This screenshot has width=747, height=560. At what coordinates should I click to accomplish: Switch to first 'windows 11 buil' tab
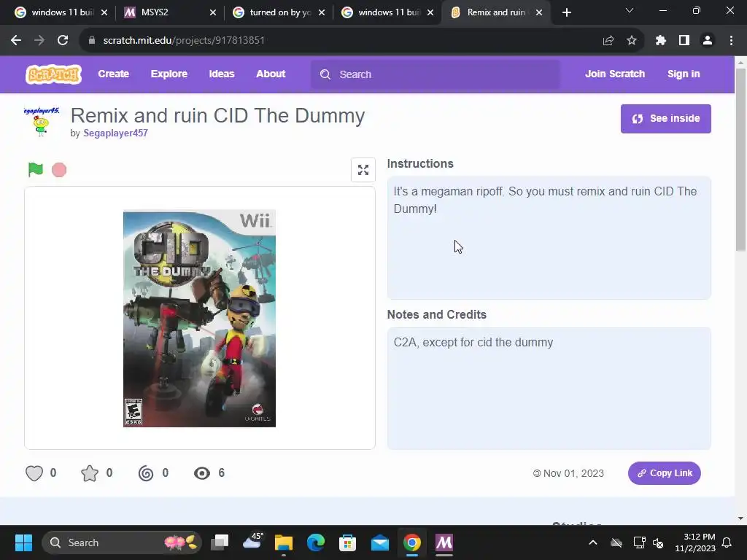coord(61,12)
